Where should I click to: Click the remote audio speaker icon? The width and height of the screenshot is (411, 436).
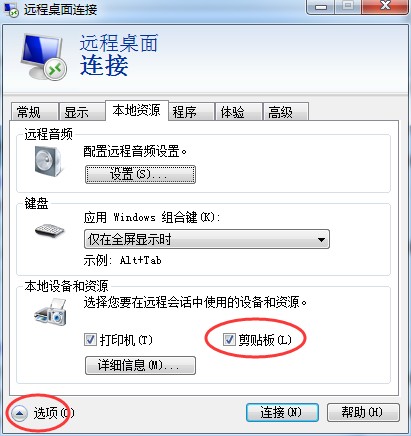pyautogui.click(x=49, y=162)
